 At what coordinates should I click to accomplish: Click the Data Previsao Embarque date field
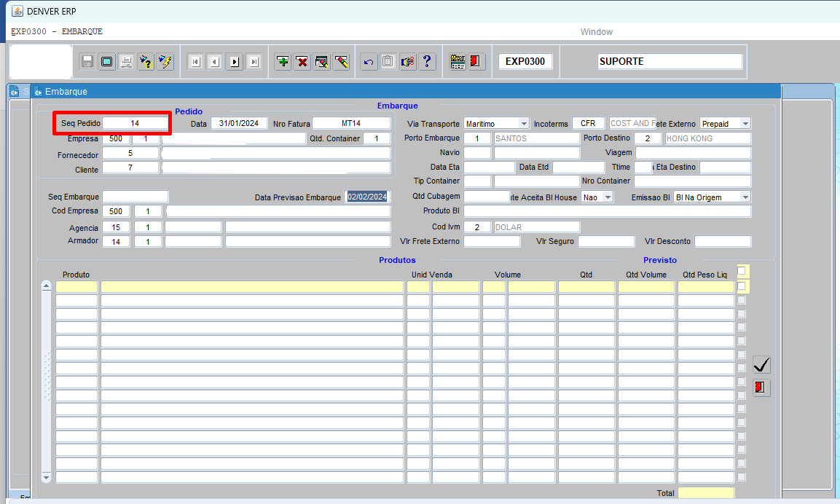pos(367,197)
